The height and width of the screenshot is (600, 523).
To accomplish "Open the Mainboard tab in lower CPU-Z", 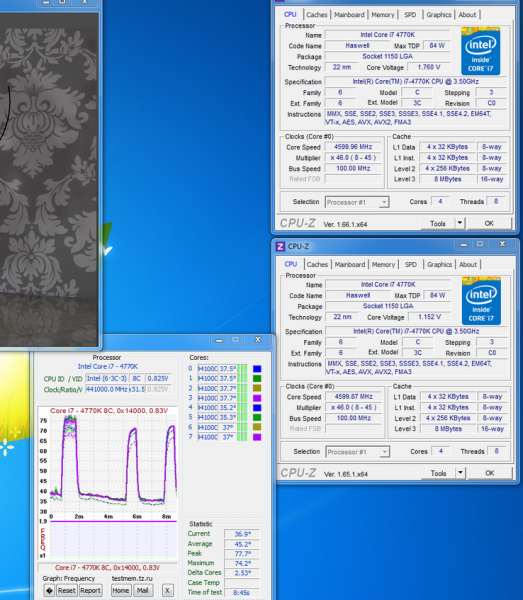I will pyautogui.click(x=350, y=264).
